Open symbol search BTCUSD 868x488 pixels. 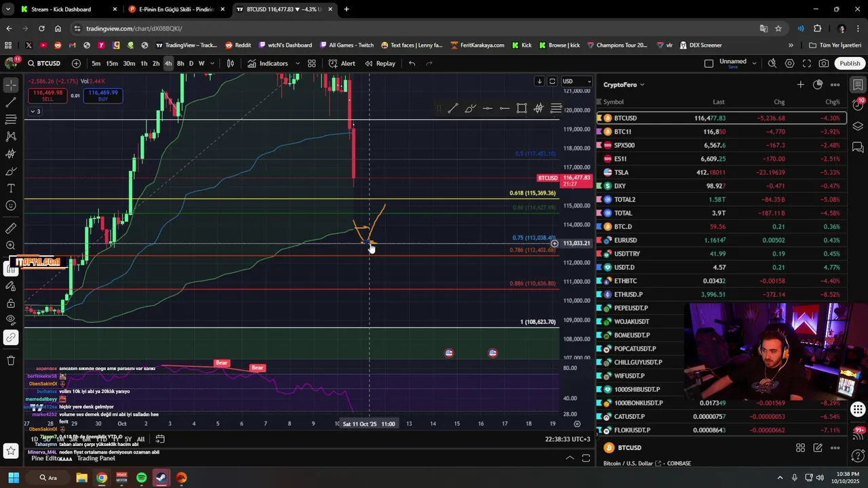(45, 63)
